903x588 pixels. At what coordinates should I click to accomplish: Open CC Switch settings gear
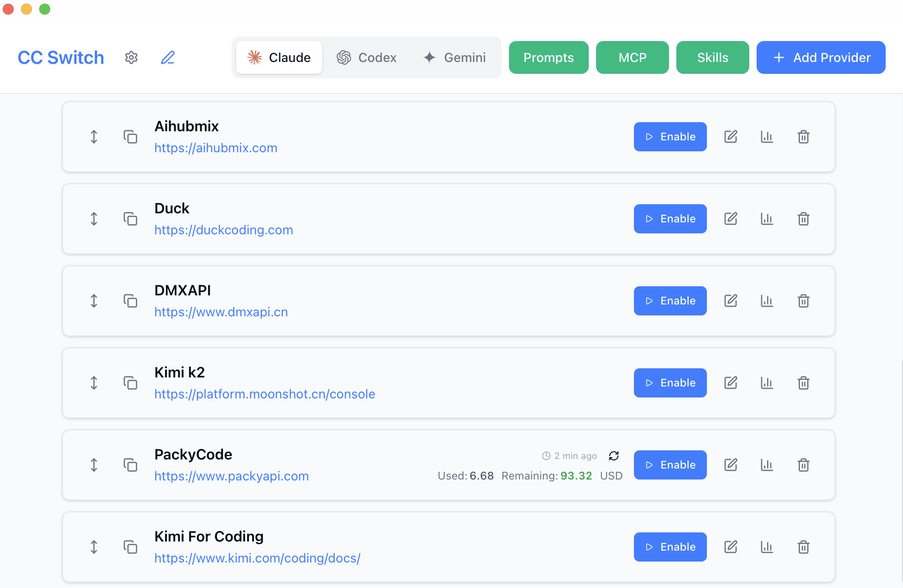pyautogui.click(x=131, y=57)
